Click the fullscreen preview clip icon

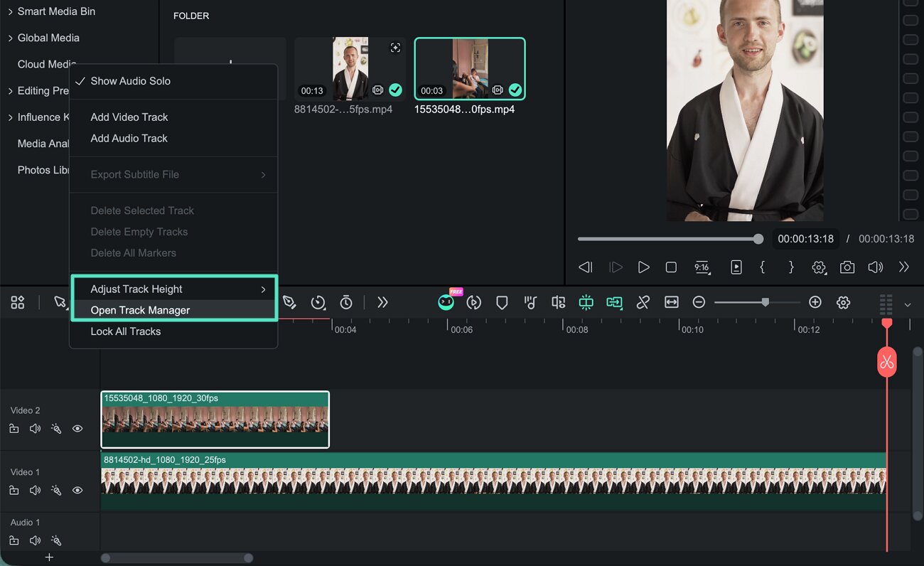736,267
